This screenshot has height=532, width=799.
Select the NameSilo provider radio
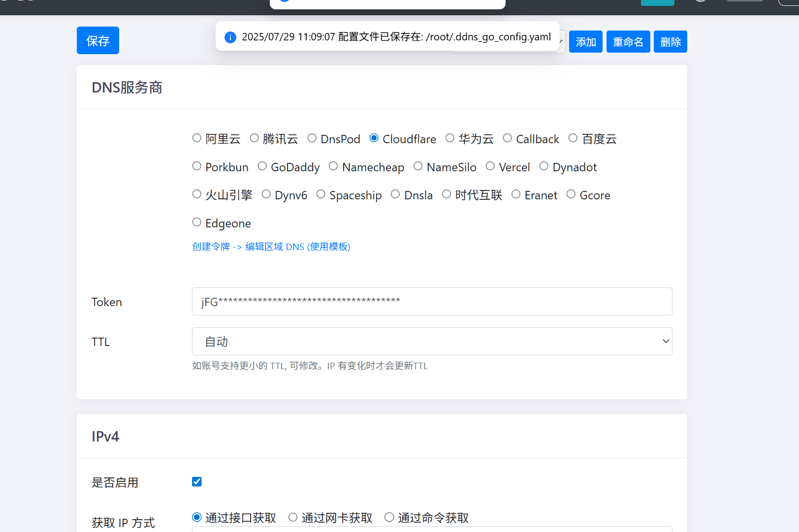(418, 166)
